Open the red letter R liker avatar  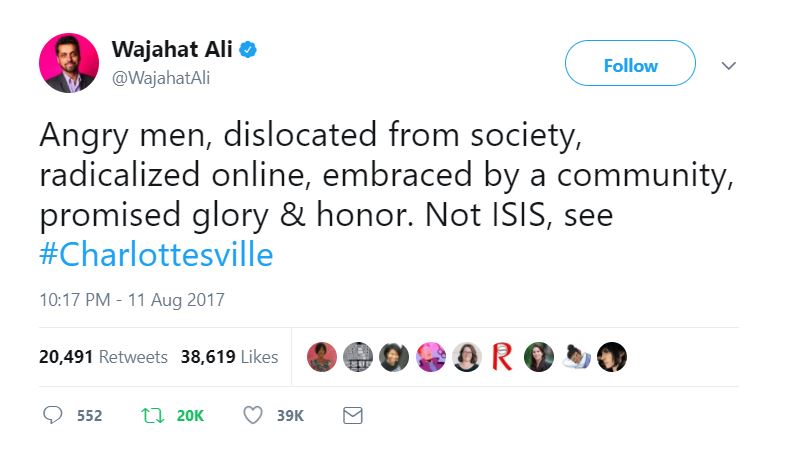[x=502, y=357]
